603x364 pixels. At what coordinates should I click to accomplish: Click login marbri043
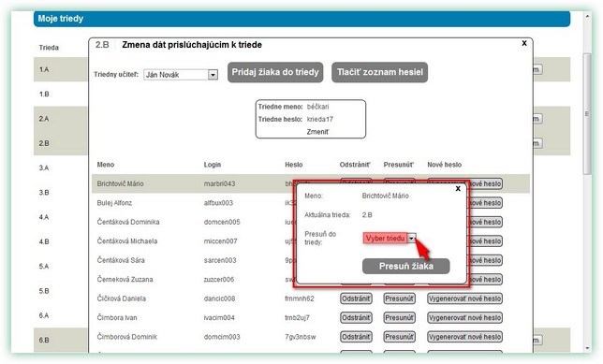tap(219, 183)
